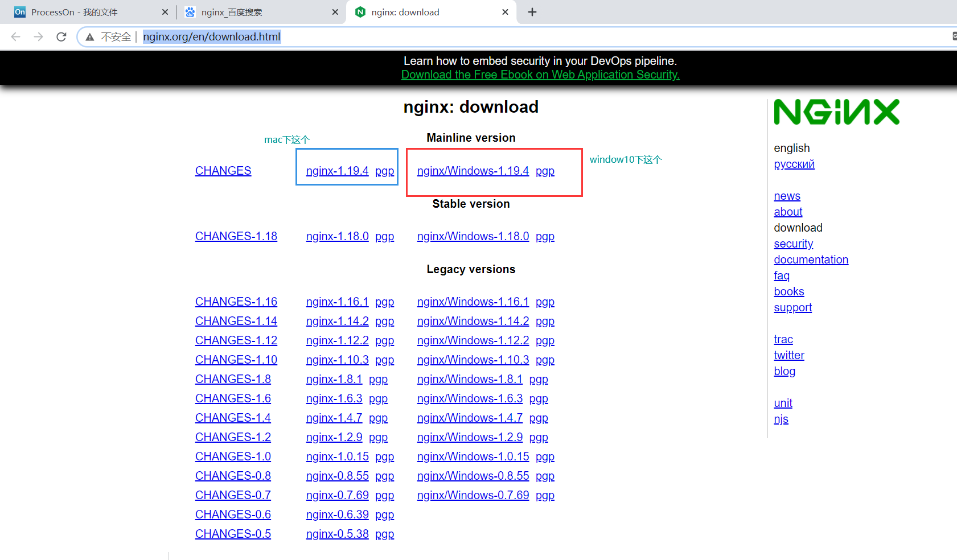Open CHANGES-1.2 link
The height and width of the screenshot is (560, 957).
click(x=233, y=437)
